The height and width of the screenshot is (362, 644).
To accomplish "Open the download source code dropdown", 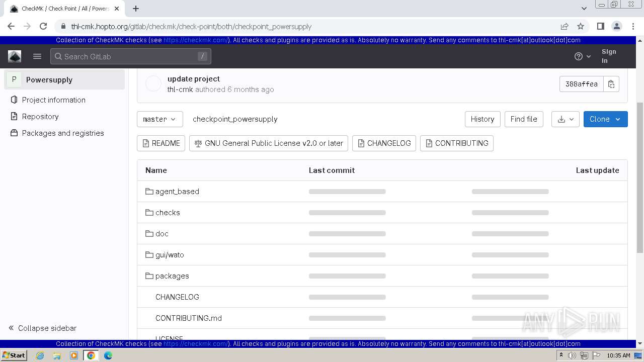I will point(566,119).
